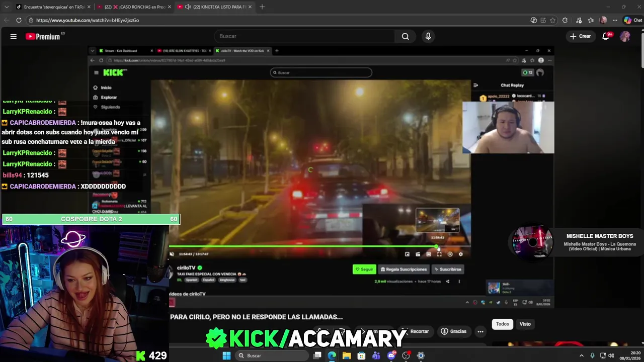Open Microsoft Edge from the taskbar
The height and width of the screenshot is (362, 644).
click(x=332, y=355)
